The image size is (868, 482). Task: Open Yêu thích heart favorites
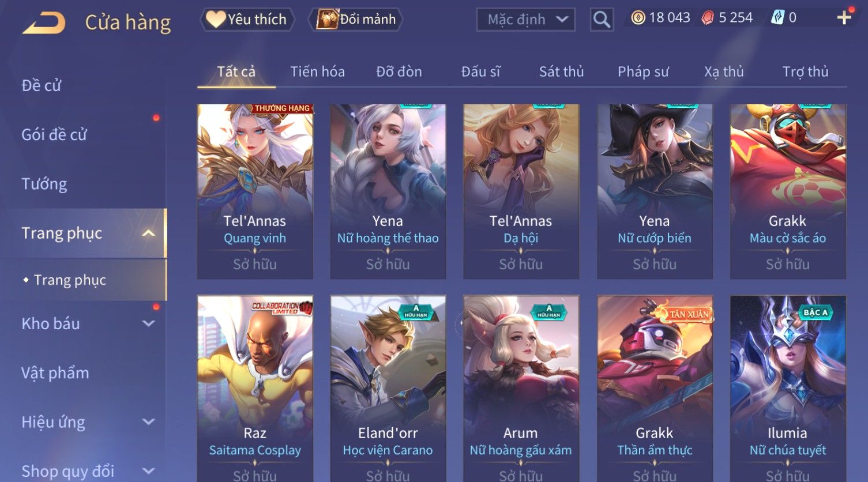pyautogui.click(x=247, y=20)
